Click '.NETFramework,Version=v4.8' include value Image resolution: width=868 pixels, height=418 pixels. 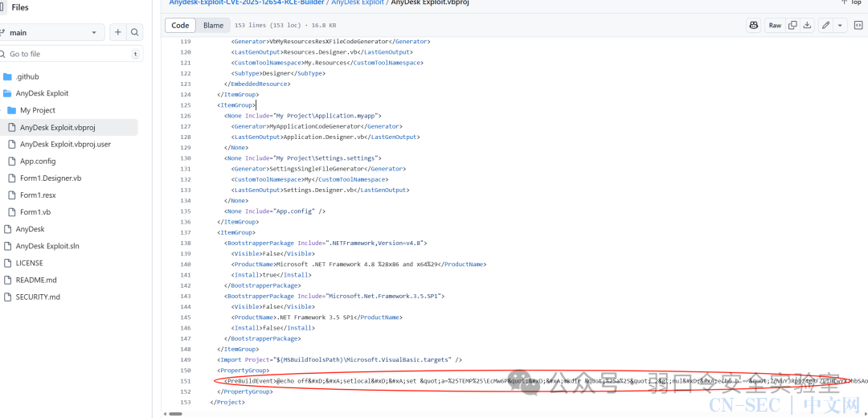(376, 243)
